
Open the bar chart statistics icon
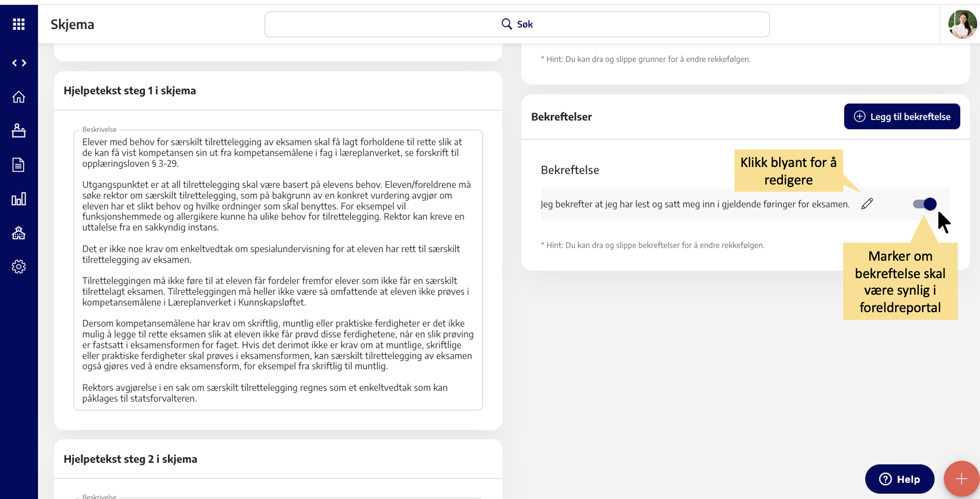pyautogui.click(x=18, y=199)
